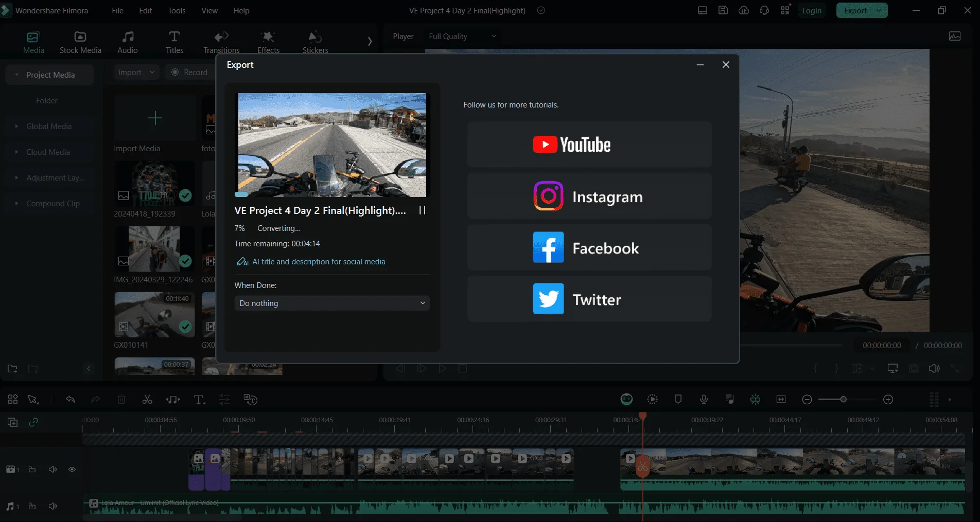The height and width of the screenshot is (522, 980).
Task: Adjust the timeline zoom slider
Action: pyautogui.click(x=843, y=399)
